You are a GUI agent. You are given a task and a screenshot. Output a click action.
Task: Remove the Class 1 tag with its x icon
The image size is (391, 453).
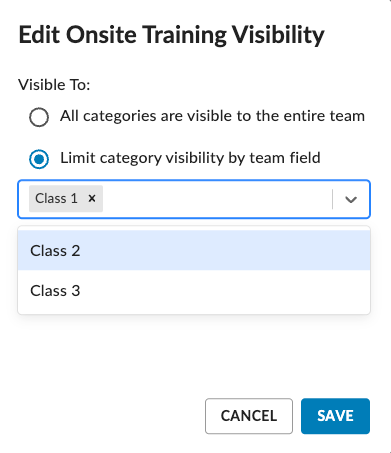click(x=92, y=199)
